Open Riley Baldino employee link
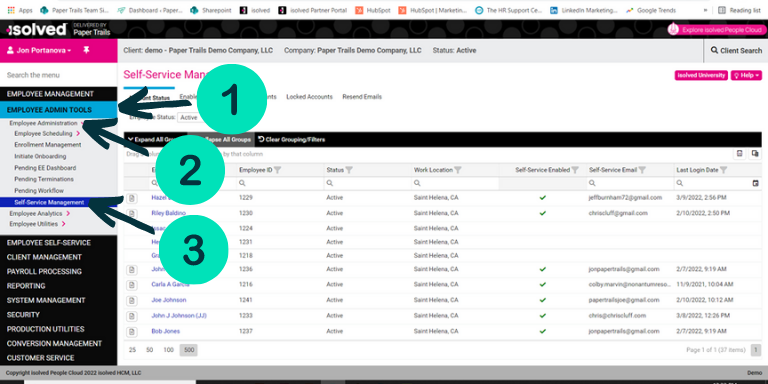Screen dimensions: 768x384 pyautogui.click(x=168, y=214)
